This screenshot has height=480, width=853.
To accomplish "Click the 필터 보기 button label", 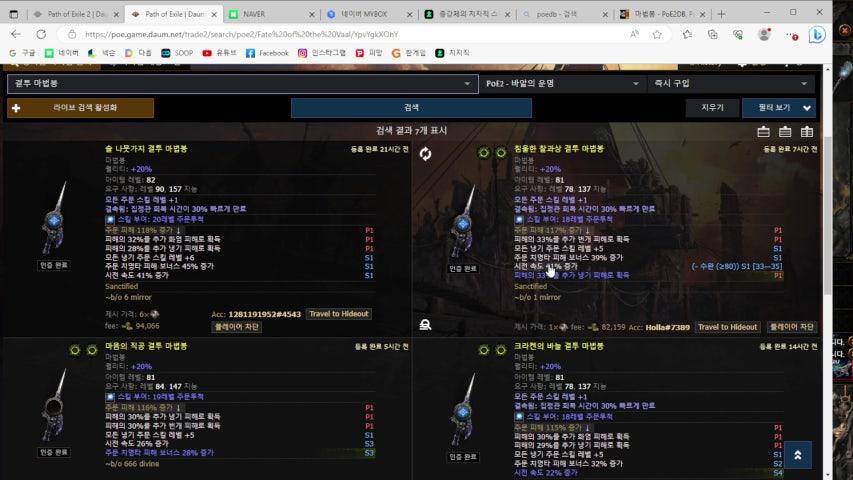I will pos(774,108).
